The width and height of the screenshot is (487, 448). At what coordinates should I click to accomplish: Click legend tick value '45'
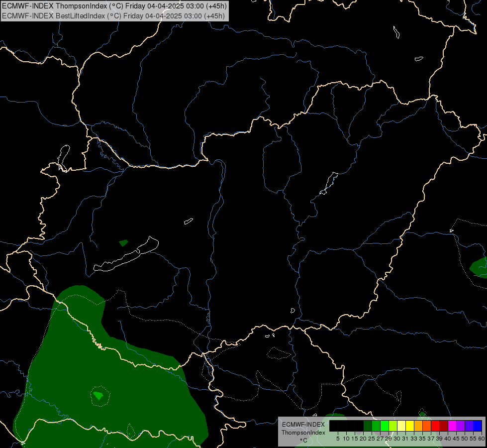coord(456,439)
